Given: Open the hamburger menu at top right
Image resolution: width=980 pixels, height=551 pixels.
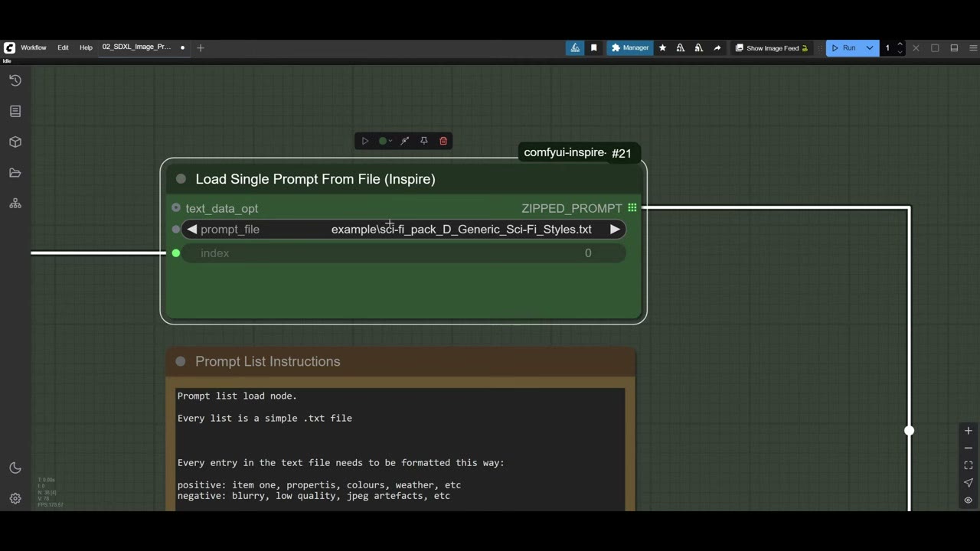Looking at the screenshot, I should [x=973, y=47].
